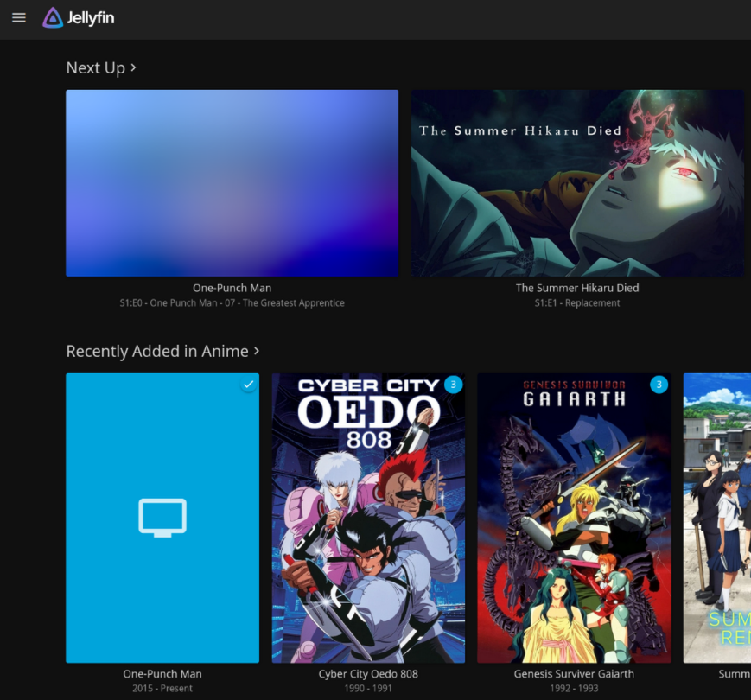Viewport: 751px width, 700px height.
Task: Open the Genesis Surviver Gaiarth poster
Action: coord(574,518)
